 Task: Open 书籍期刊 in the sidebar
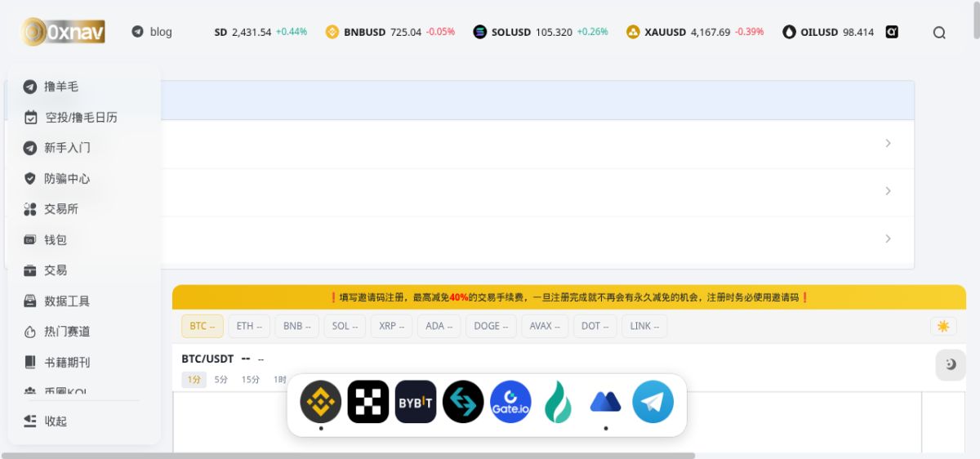67,362
